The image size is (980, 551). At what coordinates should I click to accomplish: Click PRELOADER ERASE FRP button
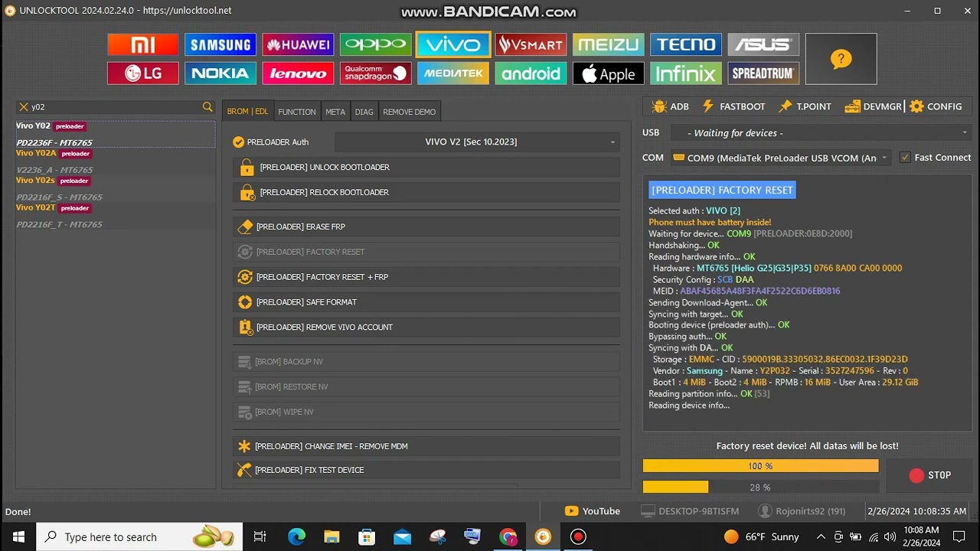(426, 227)
